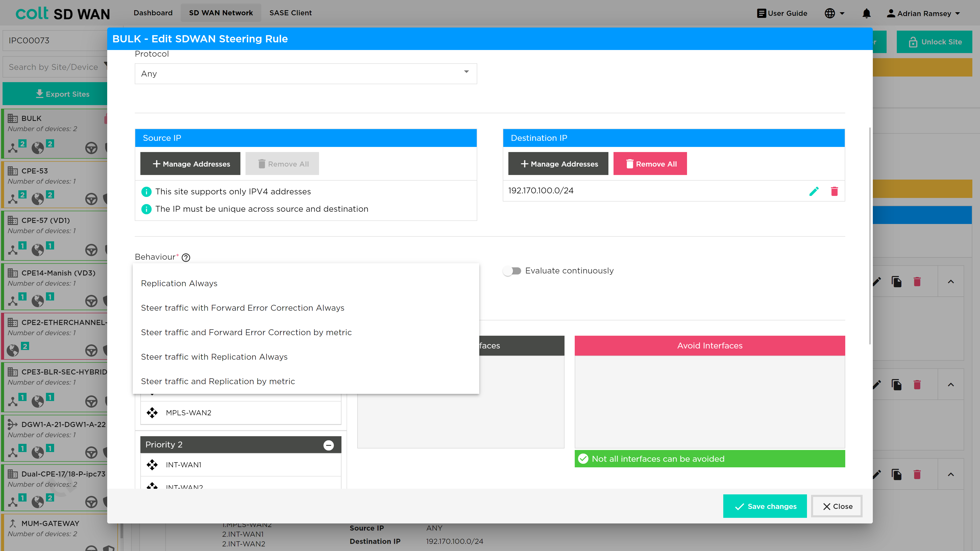Click the steering wheel icon for CPE-57 (VD1)

pos(91,250)
